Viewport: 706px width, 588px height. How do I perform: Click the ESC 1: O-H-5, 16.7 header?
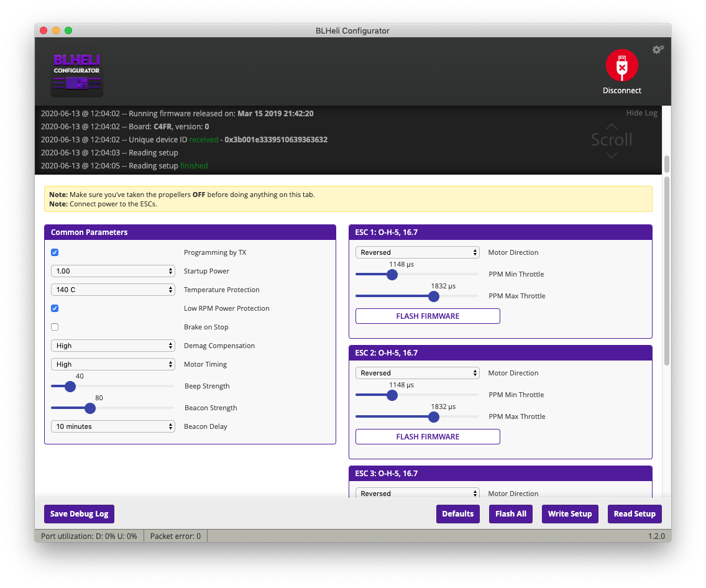click(501, 232)
